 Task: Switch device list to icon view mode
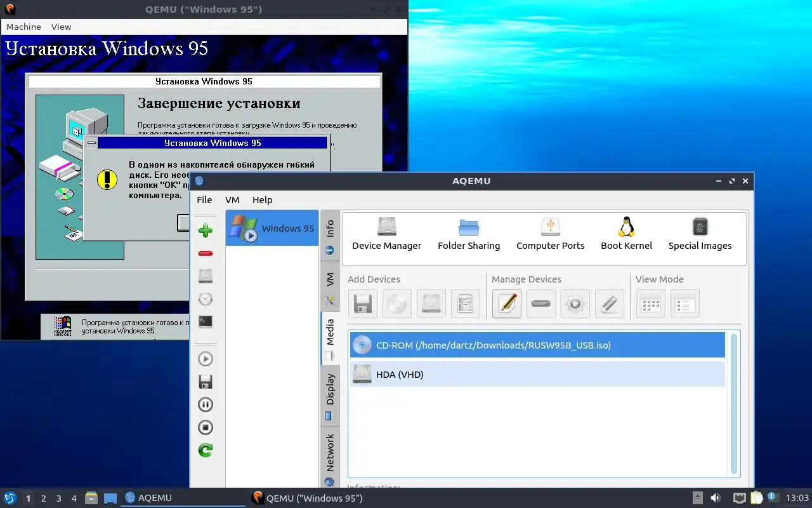click(x=651, y=304)
